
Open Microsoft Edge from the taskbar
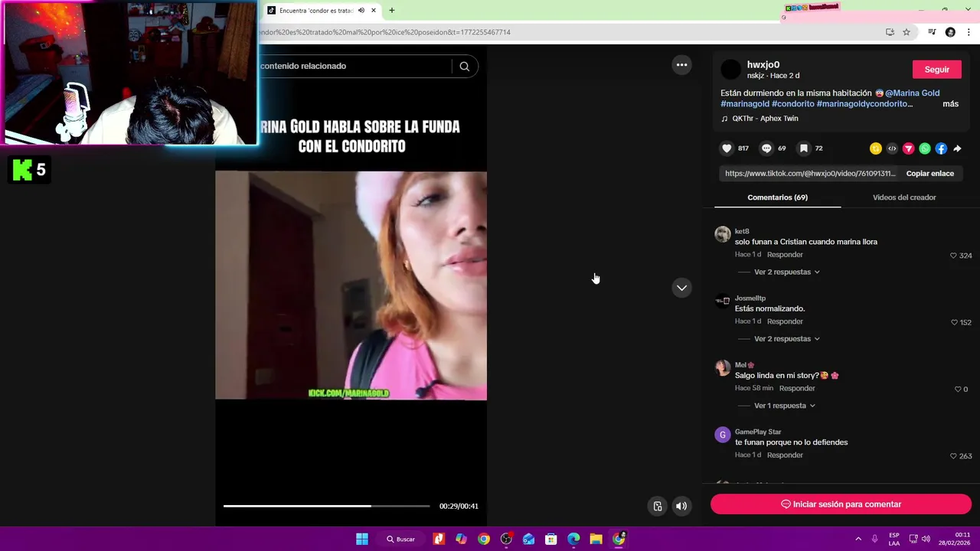coord(573,539)
